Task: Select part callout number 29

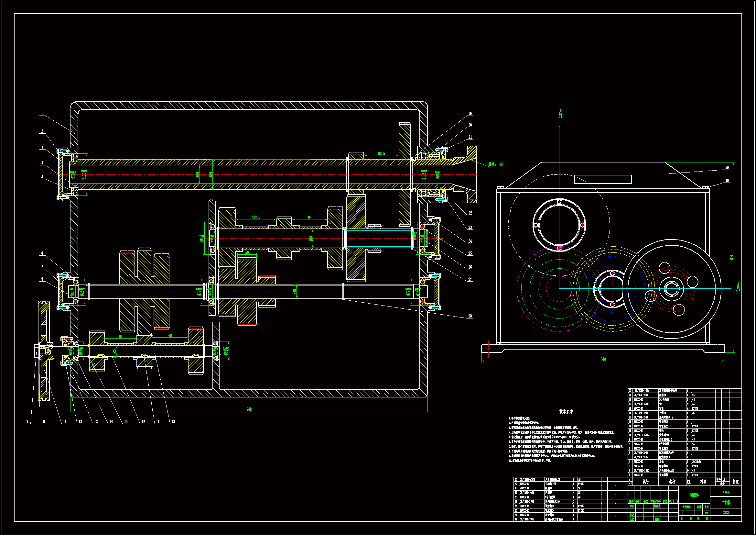Action: pyautogui.click(x=727, y=167)
